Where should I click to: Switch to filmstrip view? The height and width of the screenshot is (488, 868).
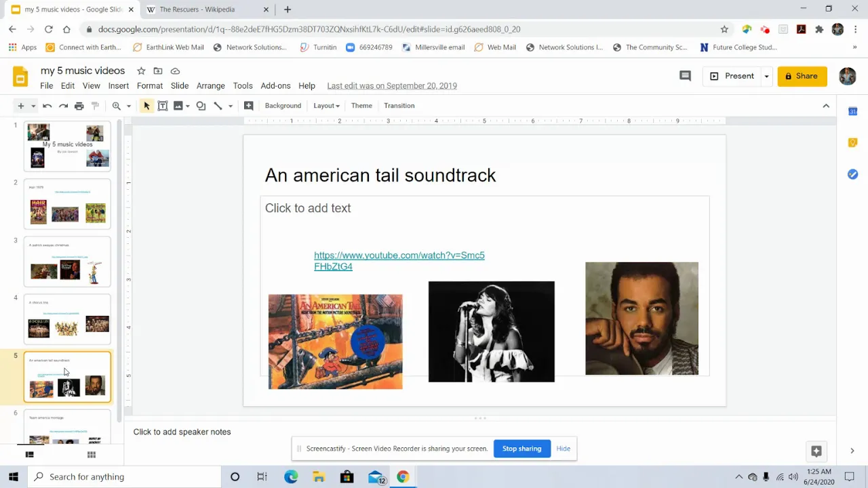[29, 455]
